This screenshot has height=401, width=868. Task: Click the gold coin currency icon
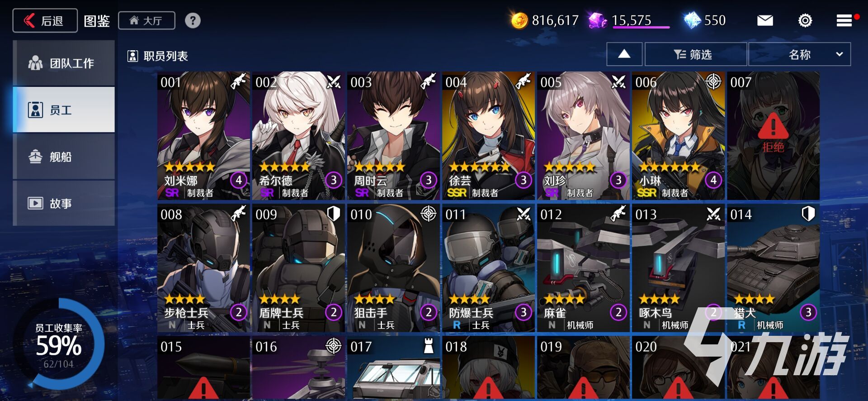(x=519, y=20)
